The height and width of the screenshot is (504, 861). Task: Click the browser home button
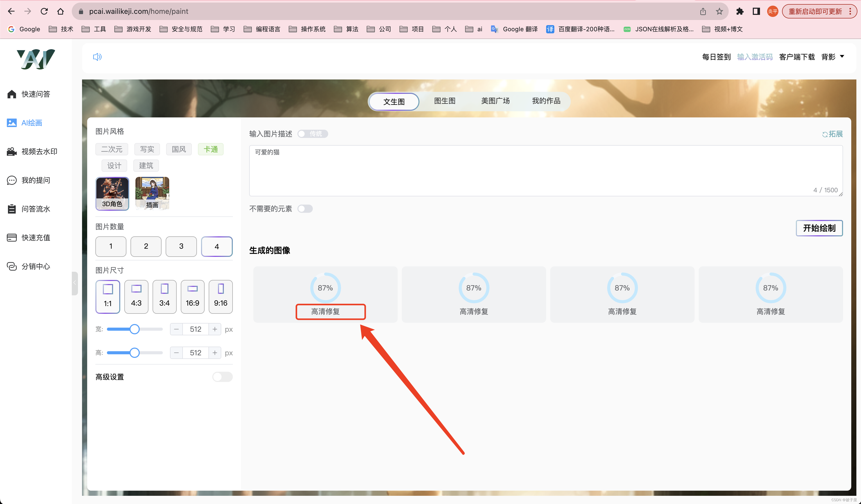(x=61, y=11)
